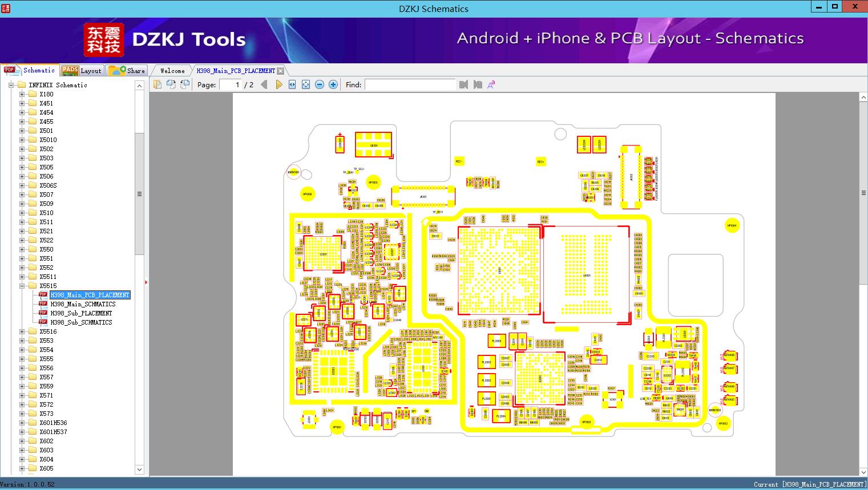The height and width of the screenshot is (490, 868).
Task: Find next match icon
Action: click(478, 84)
